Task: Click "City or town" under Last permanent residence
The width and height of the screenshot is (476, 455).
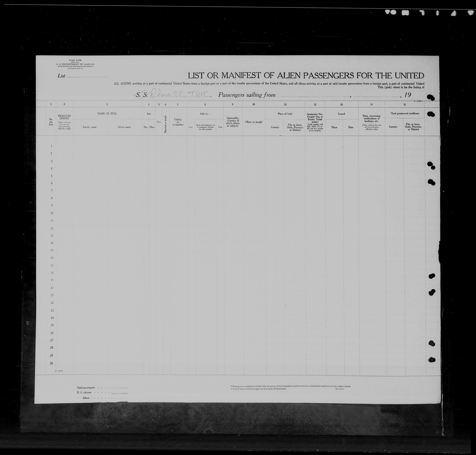Action: pyautogui.click(x=413, y=127)
